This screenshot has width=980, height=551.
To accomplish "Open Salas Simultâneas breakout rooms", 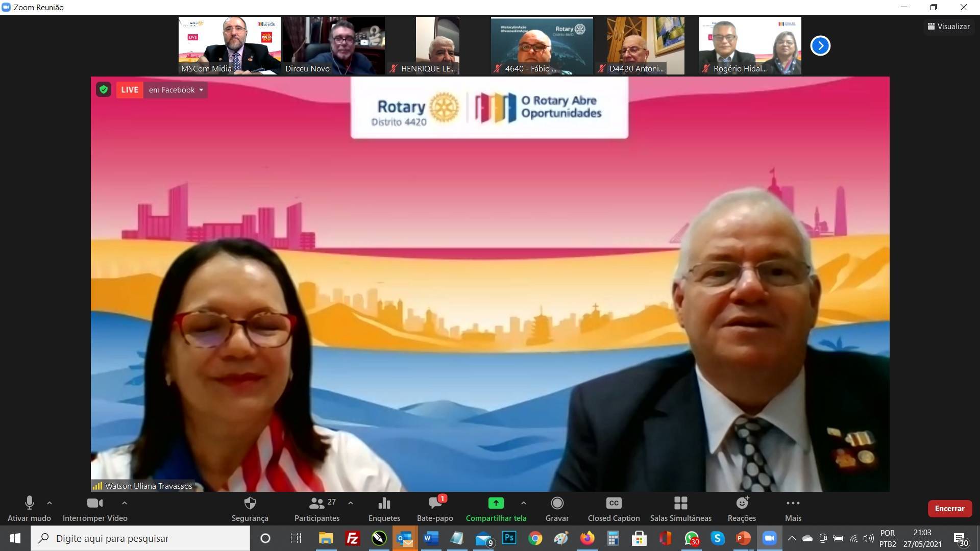I will [x=680, y=504].
